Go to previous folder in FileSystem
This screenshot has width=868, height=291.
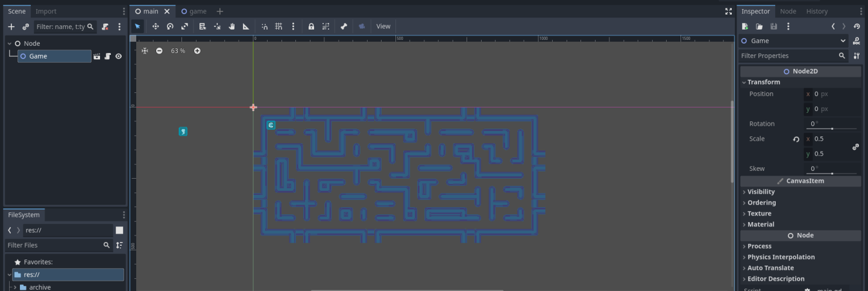point(10,230)
